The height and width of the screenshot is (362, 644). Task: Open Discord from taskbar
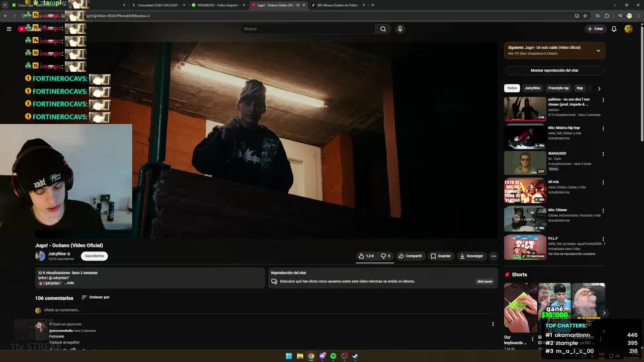[323, 356]
